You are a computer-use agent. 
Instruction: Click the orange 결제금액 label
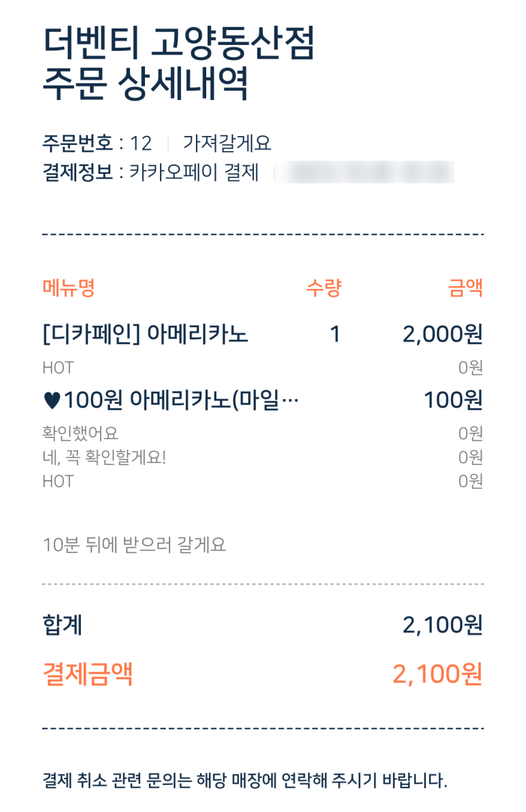click(x=88, y=674)
